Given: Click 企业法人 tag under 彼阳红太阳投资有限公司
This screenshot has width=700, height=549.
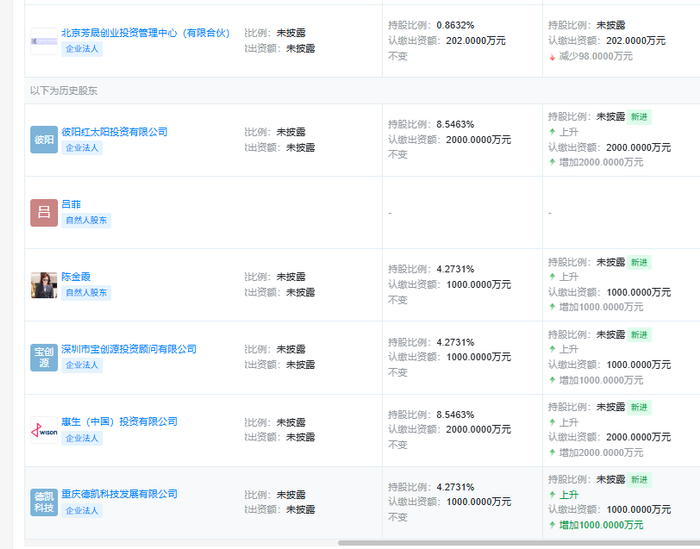Looking at the screenshot, I should point(82,148).
